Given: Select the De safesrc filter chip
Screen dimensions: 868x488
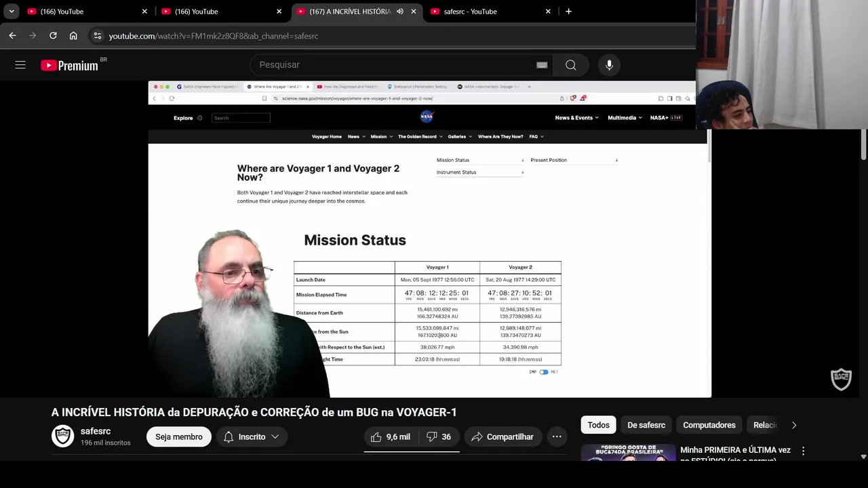Looking at the screenshot, I should point(646,425).
